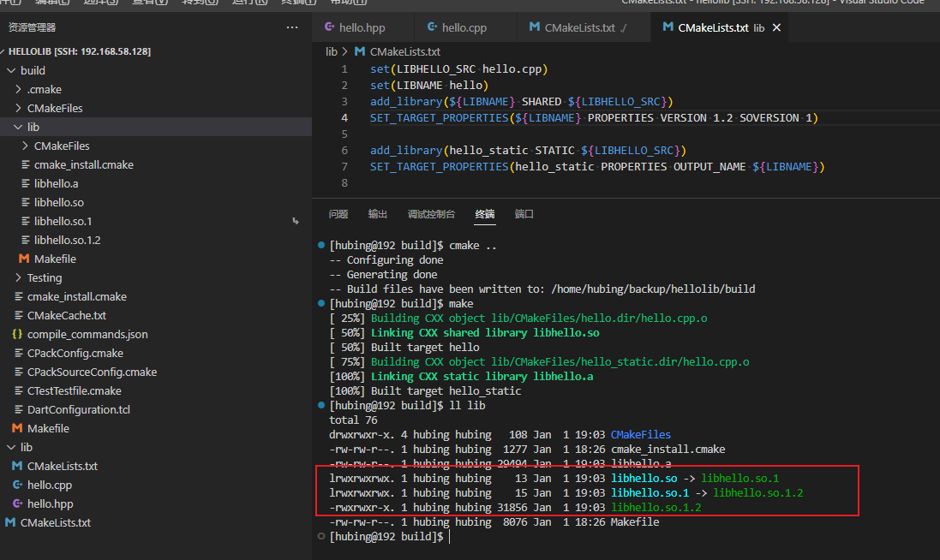Switch to the 问题 (Problems) panel tab
The height and width of the screenshot is (560, 940).
pyautogui.click(x=338, y=214)
